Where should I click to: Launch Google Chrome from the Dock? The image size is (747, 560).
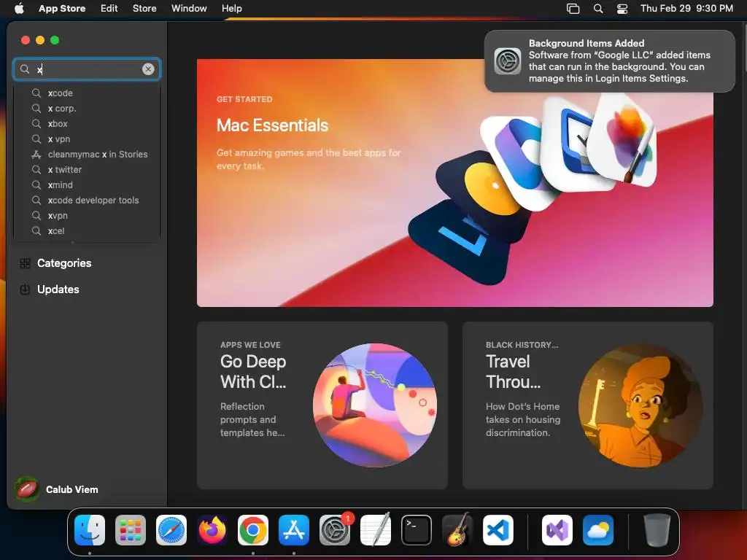[x=253, y=530]
